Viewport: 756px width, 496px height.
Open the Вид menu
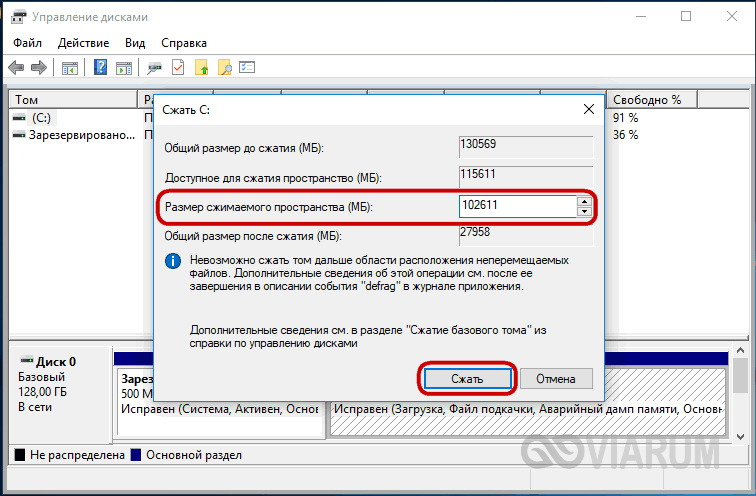pyautogui.click(x=135, y=43)
